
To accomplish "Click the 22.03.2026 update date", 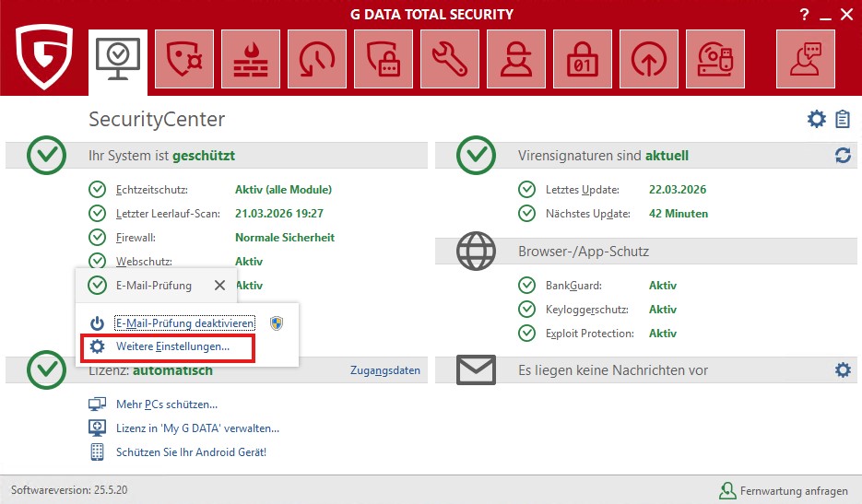I will [x=678, y=190].
